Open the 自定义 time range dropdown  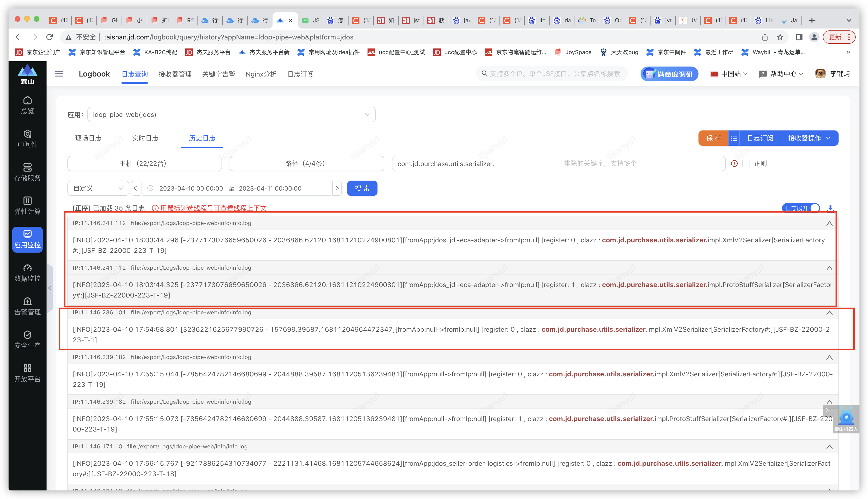point(98,188)
